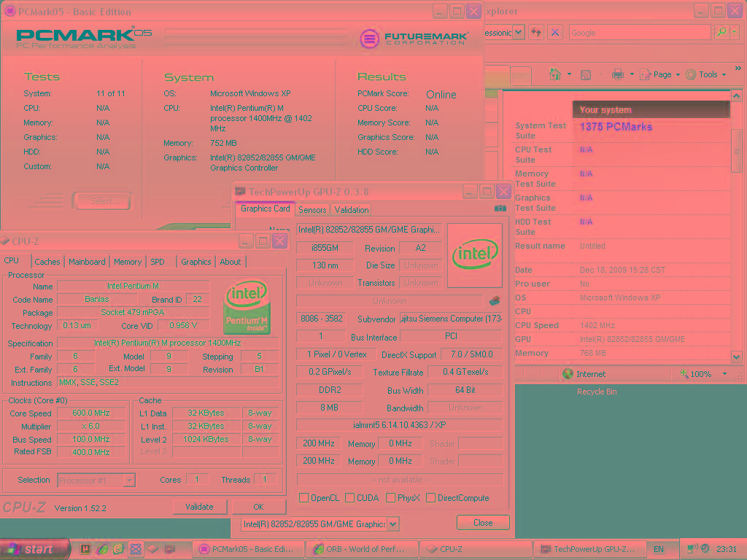The width and height of the screenshot is (747, 560).
Task: Click the CPU-Z quick launch icon
Action: [x=152, y=549]
